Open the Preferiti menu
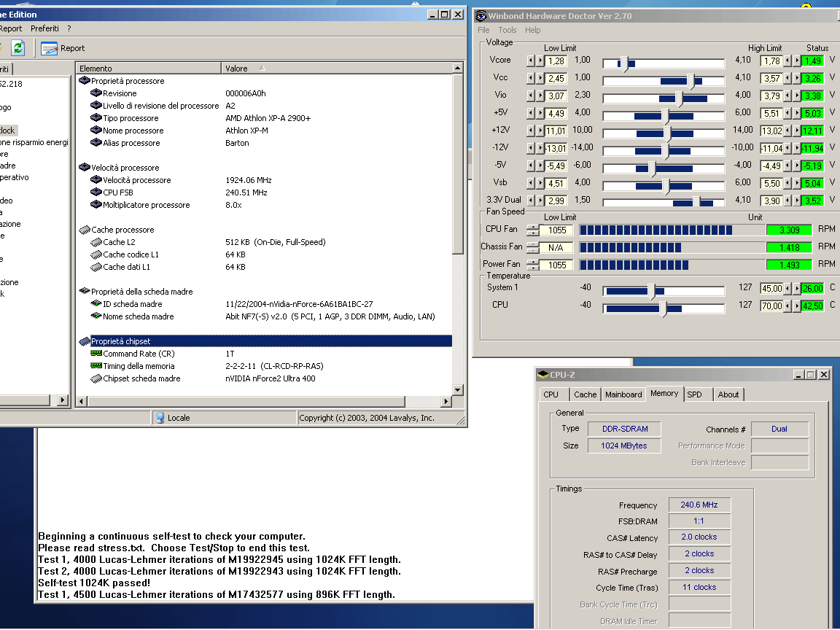 tap(44, 28)
